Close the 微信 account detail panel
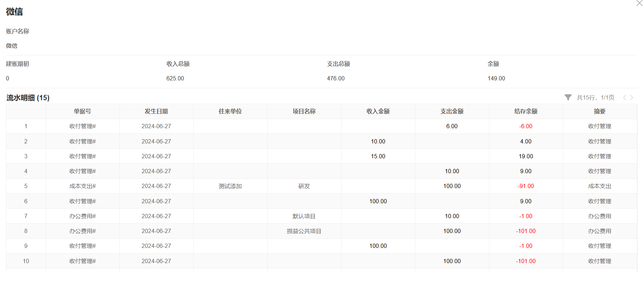Screen dimensions: 644x284 coord(639,3)
